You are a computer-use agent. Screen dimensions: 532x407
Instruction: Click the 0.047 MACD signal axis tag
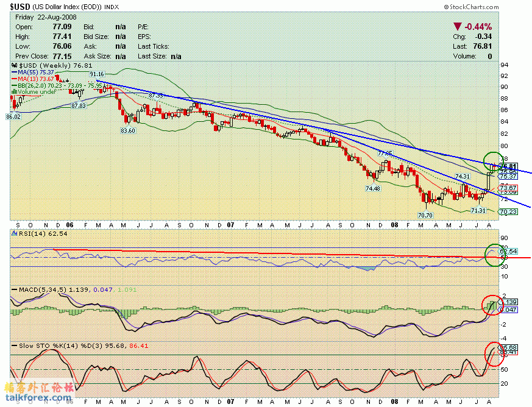508,310
